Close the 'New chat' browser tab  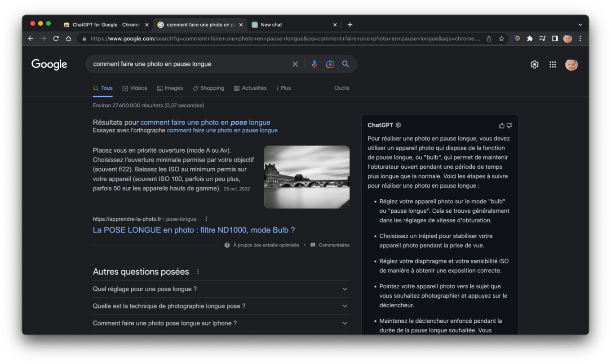(335, 25)
